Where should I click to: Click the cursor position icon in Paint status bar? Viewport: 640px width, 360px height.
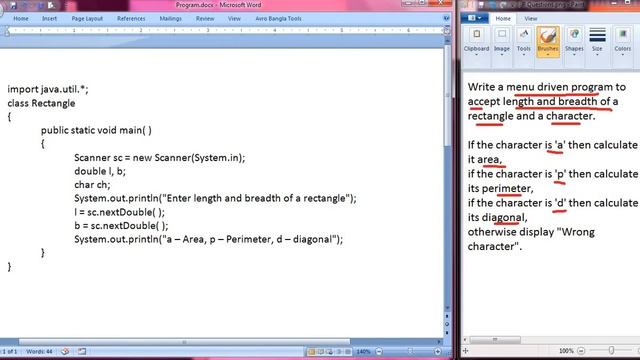click(466, 351)
